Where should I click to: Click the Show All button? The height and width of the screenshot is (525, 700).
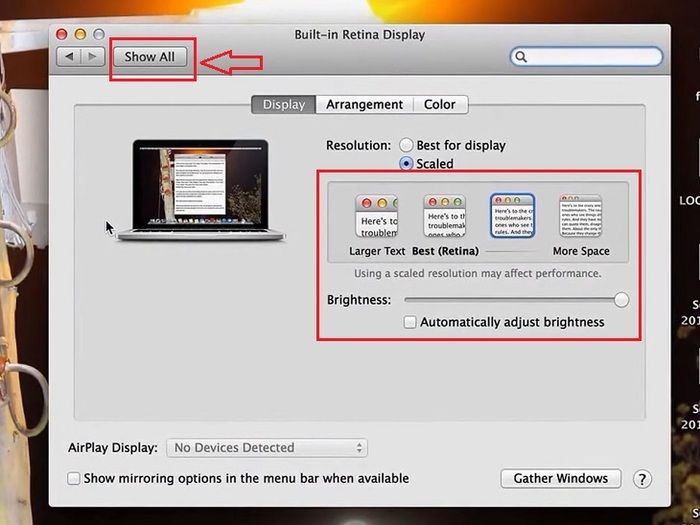click(150, 57)
